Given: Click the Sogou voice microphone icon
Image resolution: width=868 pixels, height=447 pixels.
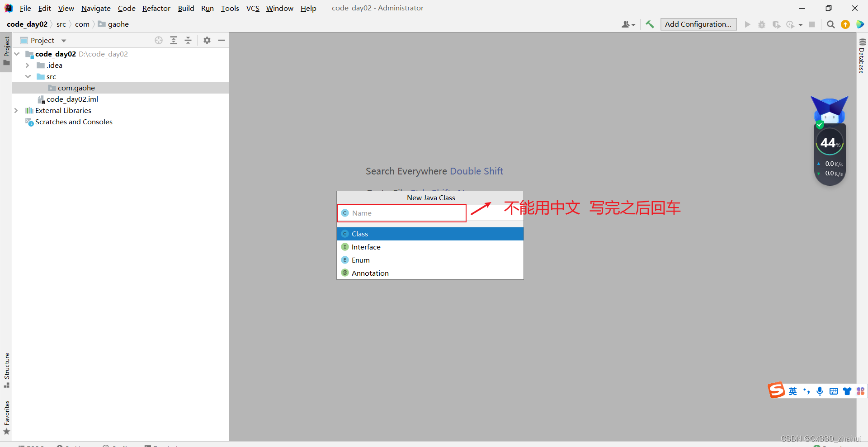Looking at the screenshot, I should tap(820, 391).
